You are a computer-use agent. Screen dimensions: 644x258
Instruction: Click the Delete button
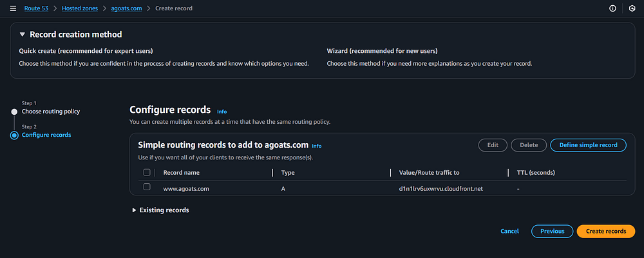(529, 145)
